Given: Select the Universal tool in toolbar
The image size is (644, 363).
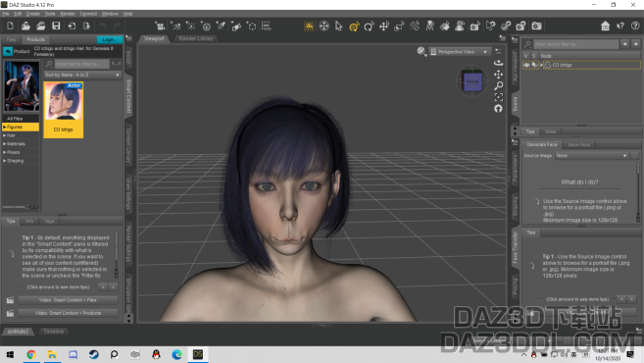Looking at the screenshot, I should click(x=324, y=26).
